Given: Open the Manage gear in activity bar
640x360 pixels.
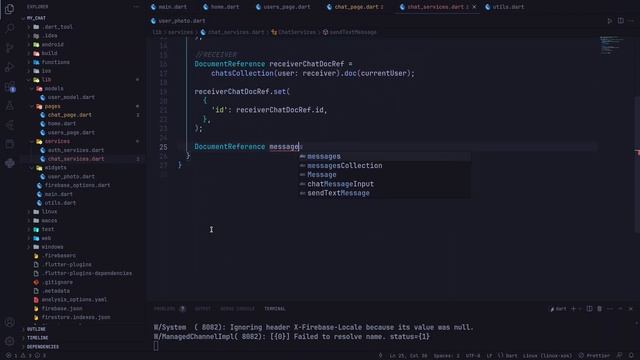Looking at the screenshot, I should pyautogui.click(x=9, y=341).
